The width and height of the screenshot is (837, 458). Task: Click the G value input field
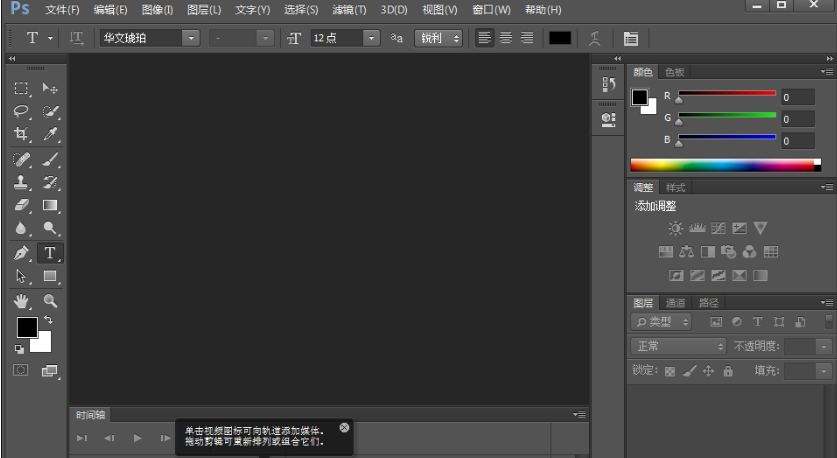(798, 119)
